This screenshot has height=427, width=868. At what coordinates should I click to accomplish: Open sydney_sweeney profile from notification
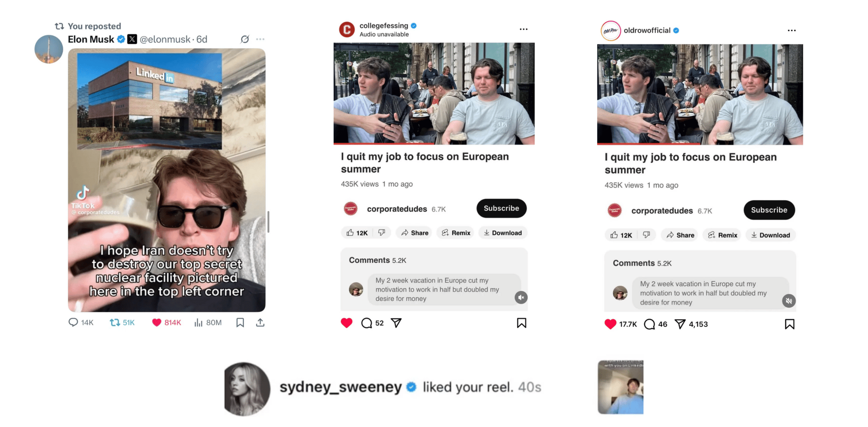(247, 389)
